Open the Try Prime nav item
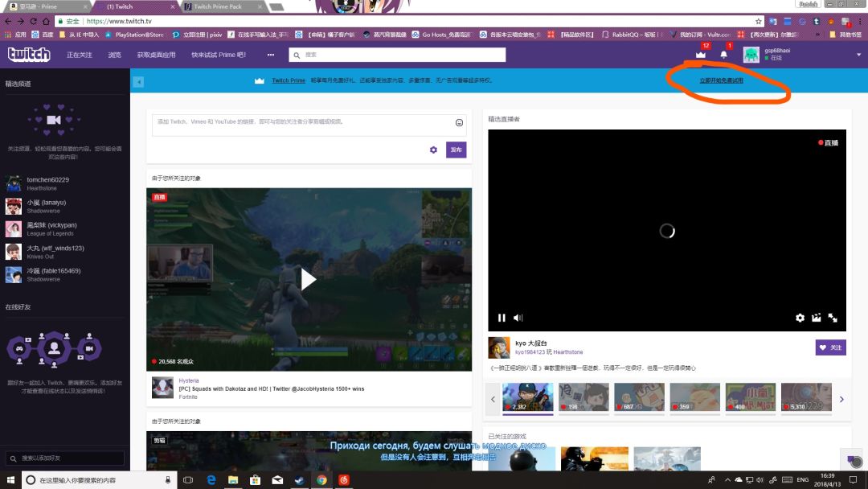This screenshot has height=489, width=868. 218,55
